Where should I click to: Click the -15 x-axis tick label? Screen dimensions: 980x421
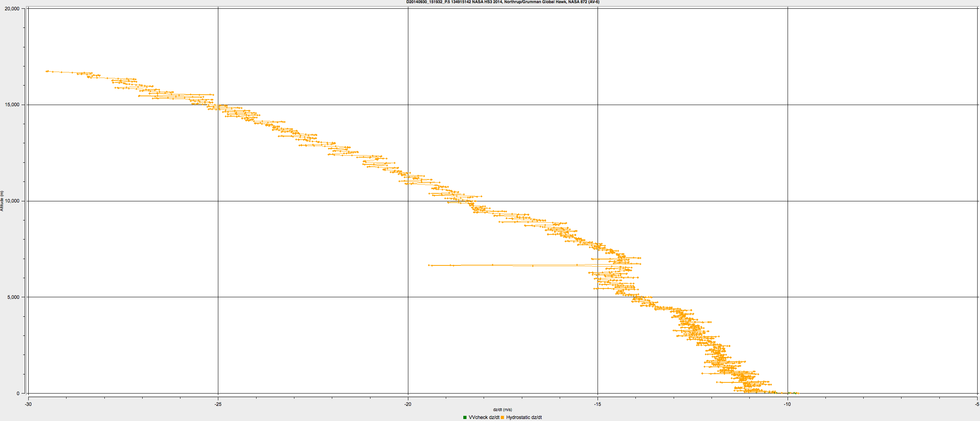(598, 404)
